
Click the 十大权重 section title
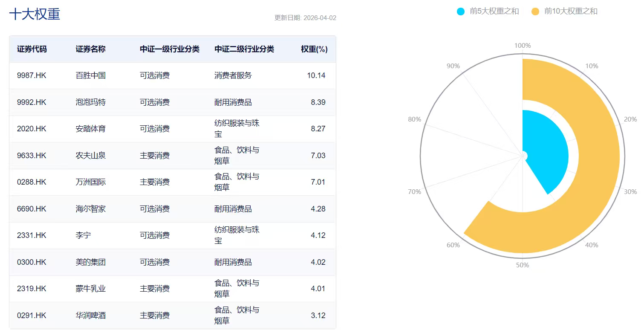(35, 14)
